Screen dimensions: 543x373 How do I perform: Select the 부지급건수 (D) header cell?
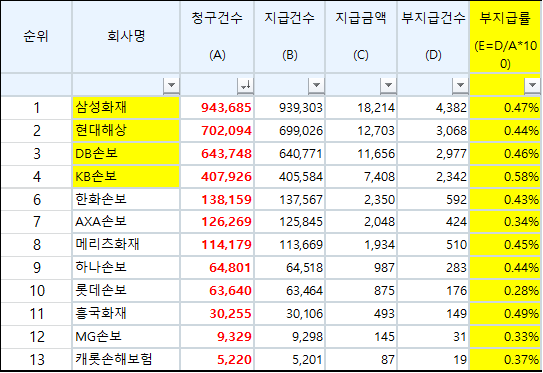click(x=433, y=36)
